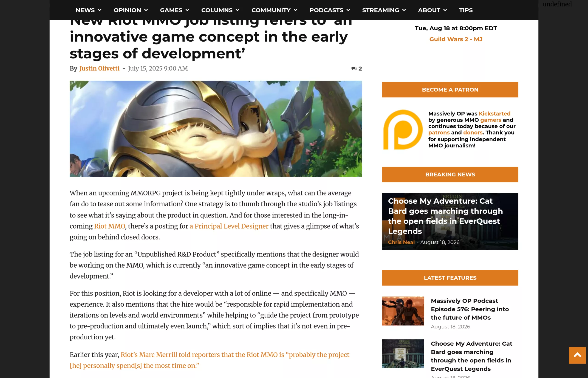Screen dimensions: 588x378
Task: Click the Podcast Episode 576 thumbnail
Action: tap(403, 311)
